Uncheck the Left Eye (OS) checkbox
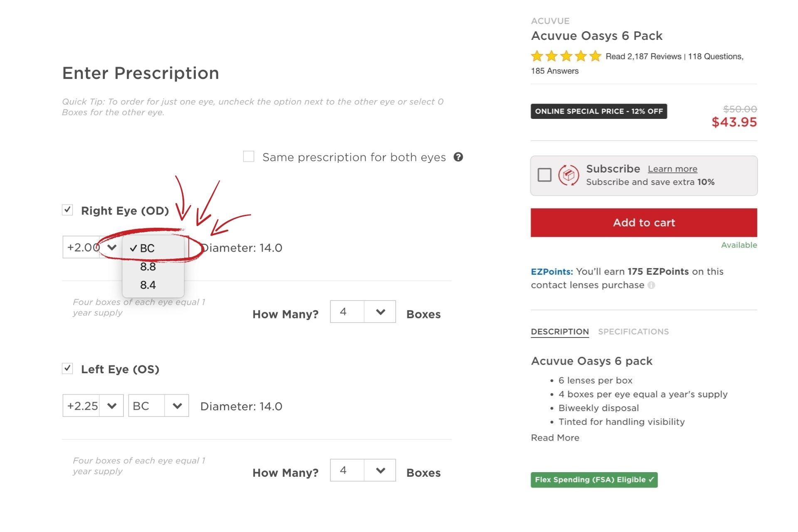Screen dimensions: 798x532 coord(67,368)
